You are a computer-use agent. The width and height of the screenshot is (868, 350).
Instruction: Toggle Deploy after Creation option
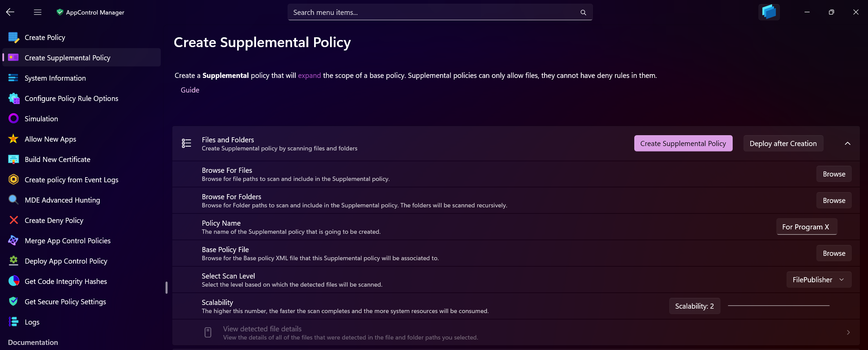783,143
